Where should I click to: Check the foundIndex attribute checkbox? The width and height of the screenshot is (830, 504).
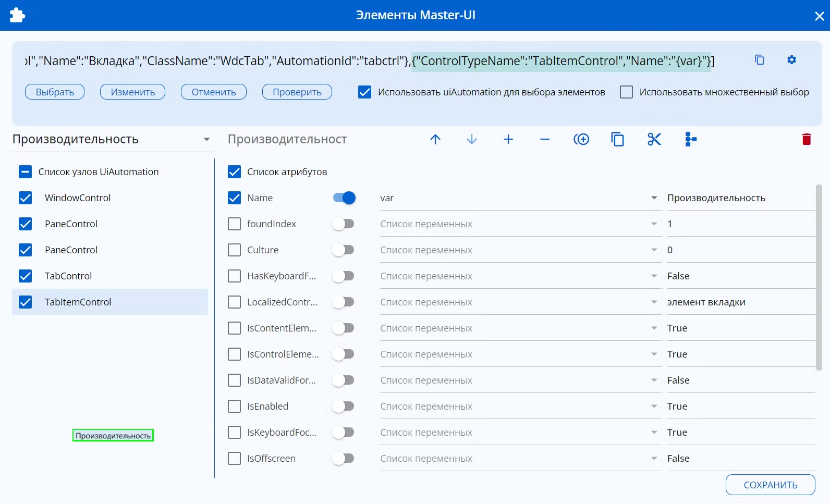tap(235, 224)
